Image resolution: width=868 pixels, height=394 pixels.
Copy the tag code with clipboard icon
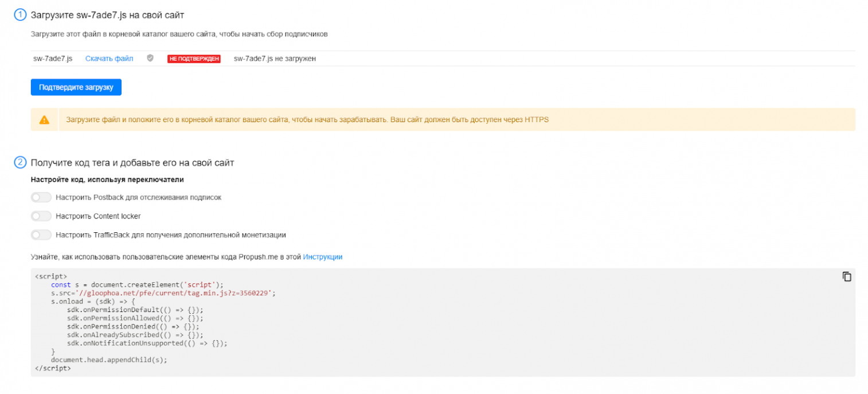(x=847, y=276)
